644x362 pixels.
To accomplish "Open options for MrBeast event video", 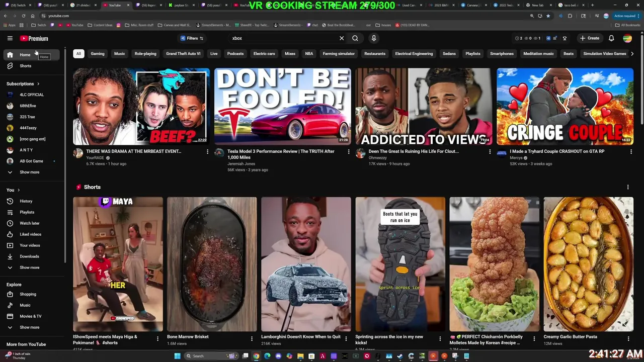I will [207, 152].
